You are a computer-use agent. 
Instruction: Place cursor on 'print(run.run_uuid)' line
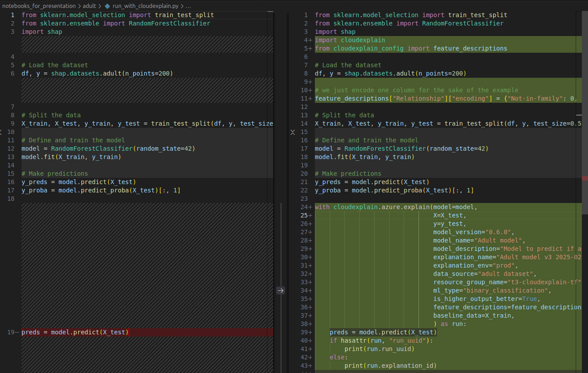[x=379, y=349]
